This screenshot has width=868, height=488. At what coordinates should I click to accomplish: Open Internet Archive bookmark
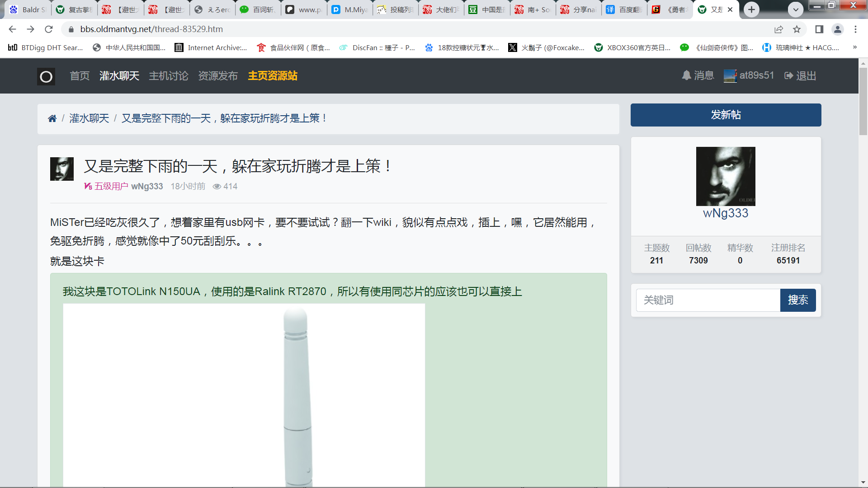tap(211, 47)
